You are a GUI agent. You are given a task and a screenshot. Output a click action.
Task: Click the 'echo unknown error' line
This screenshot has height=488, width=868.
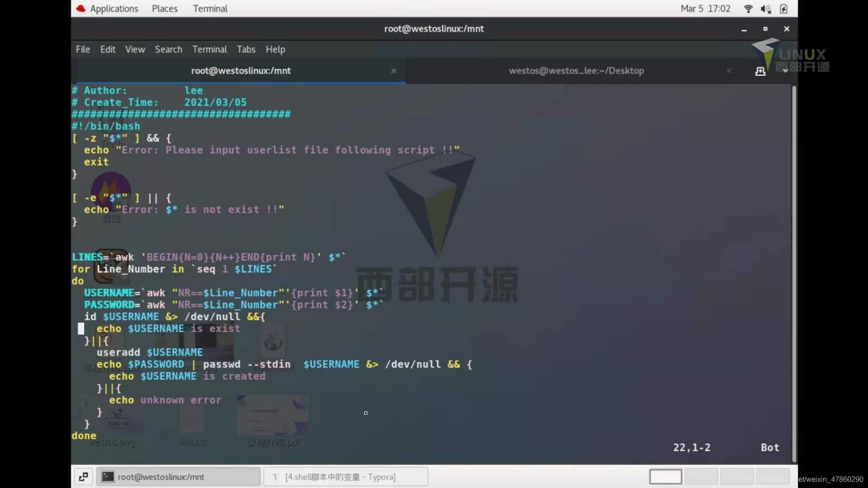tap(165, 400)
